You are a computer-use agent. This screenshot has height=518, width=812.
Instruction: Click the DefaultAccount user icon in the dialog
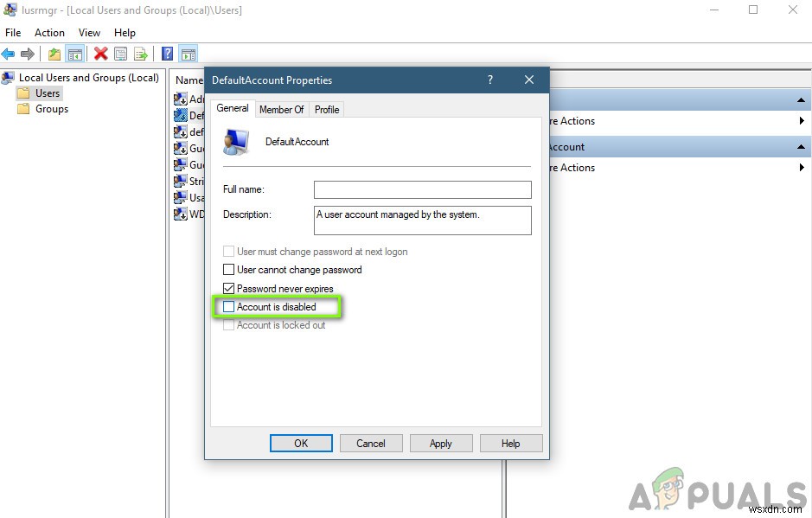(x=236, y=142)
